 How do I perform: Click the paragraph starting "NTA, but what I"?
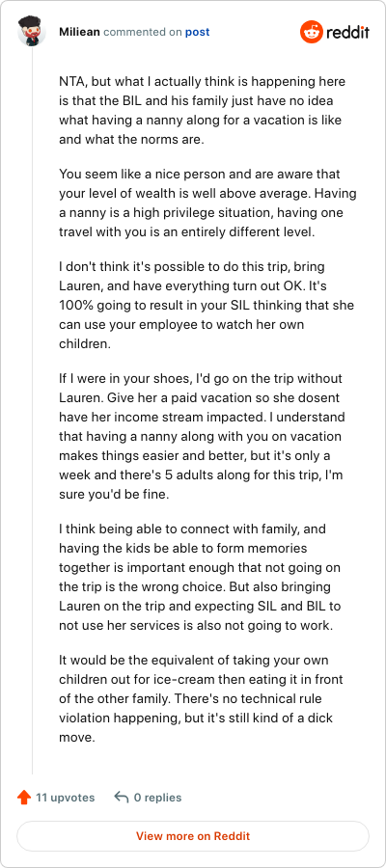click(x=206, y=111)
